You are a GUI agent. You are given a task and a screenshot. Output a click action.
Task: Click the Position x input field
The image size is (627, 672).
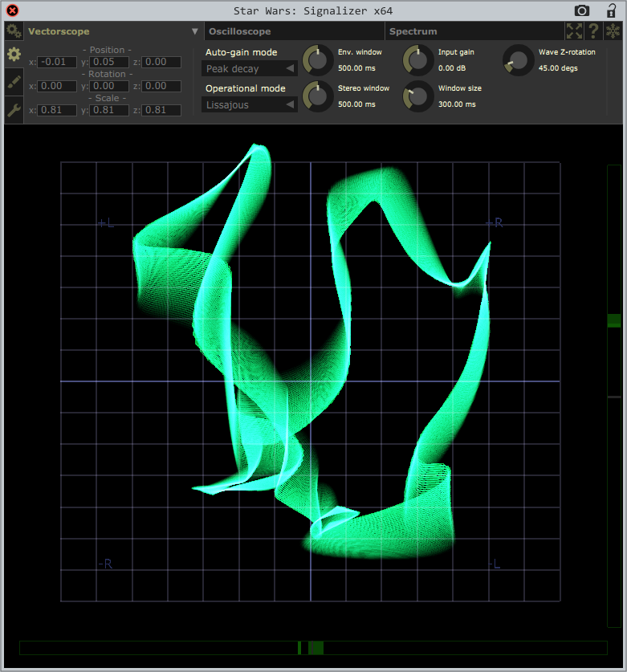coord(58,62)
